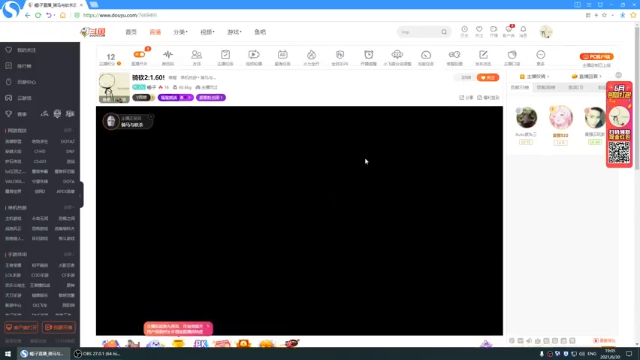Click the second purple badge button under title
Screen dimensions: 640x360
click(x=211, y=98)
